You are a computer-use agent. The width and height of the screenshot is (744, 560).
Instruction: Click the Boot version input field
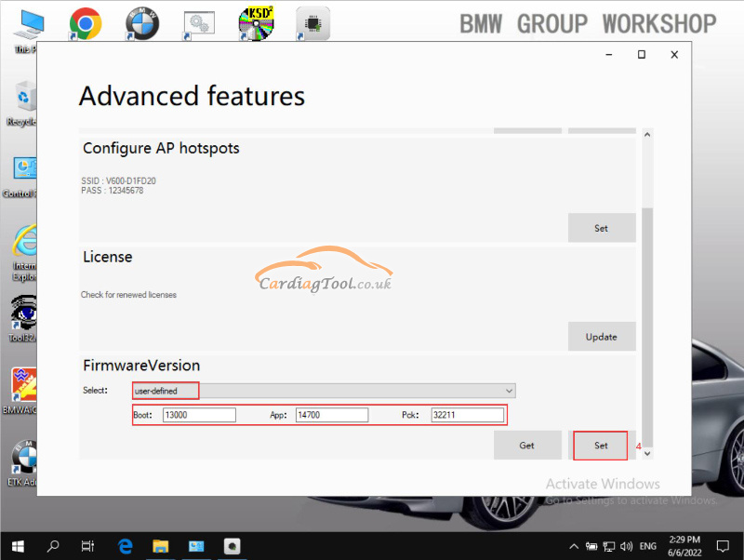pyautogui.click(x=198, y=415)
